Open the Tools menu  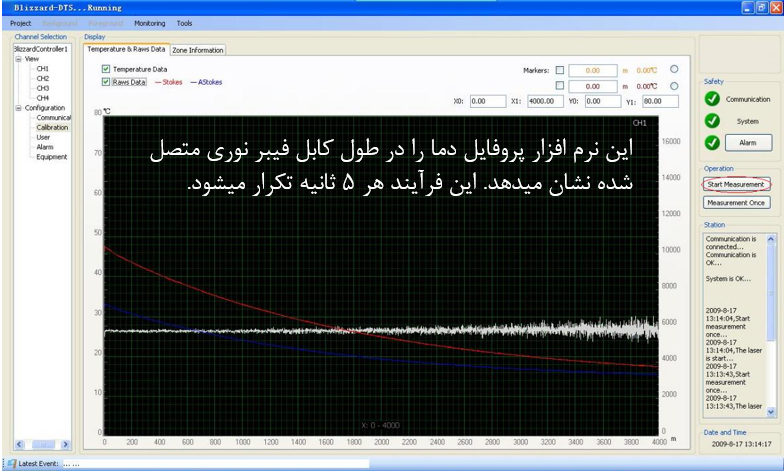click(184, 24)
